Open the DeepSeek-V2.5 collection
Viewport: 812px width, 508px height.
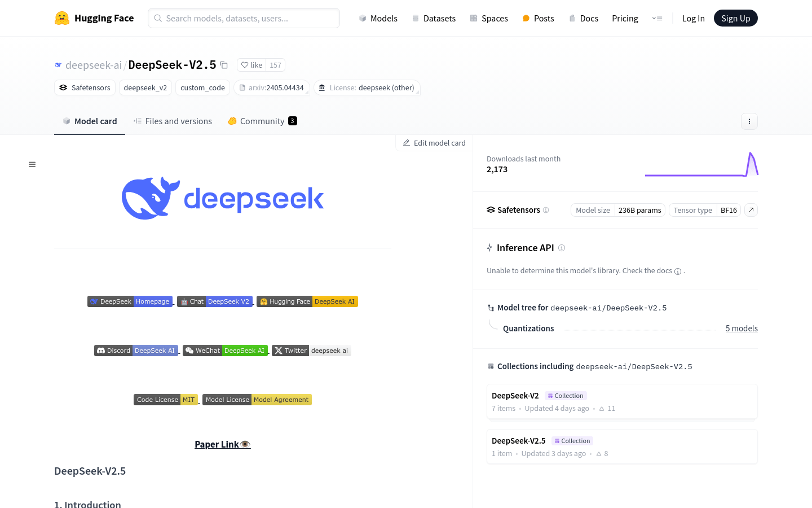click(622, 446)
